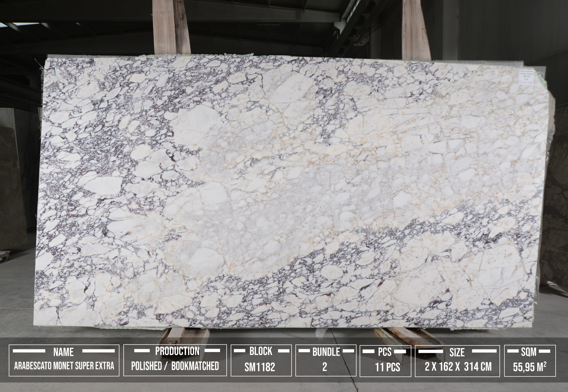Select the bundle value 2
Screen dimensions: 568x392
325,367
